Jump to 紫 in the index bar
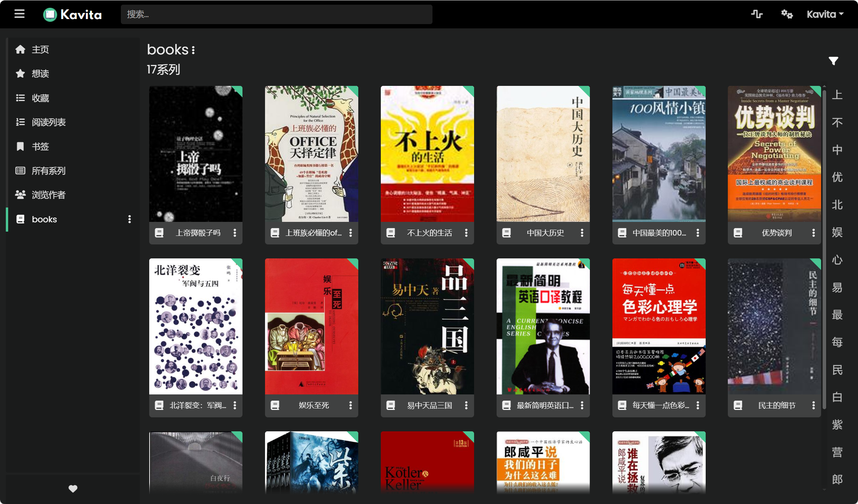 [837, 424]
